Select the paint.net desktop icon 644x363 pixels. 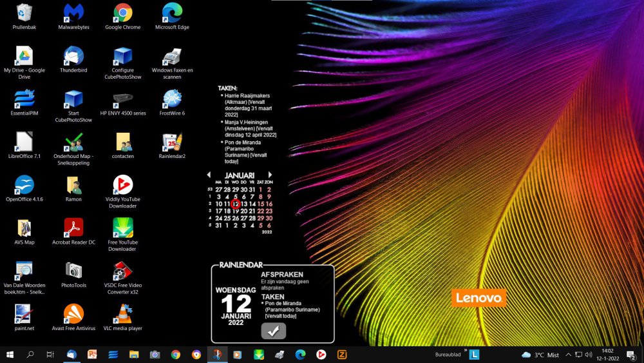[24, 315]
